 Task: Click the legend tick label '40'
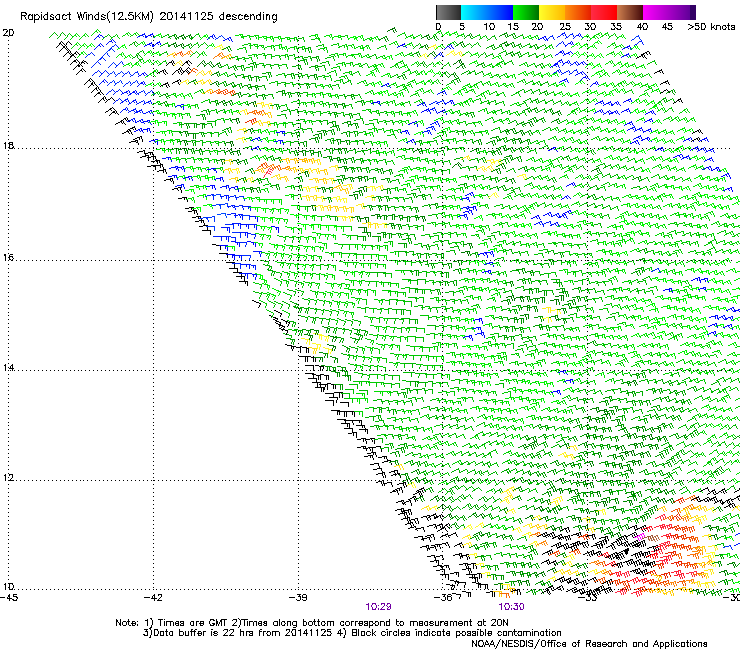click(642, 27)
